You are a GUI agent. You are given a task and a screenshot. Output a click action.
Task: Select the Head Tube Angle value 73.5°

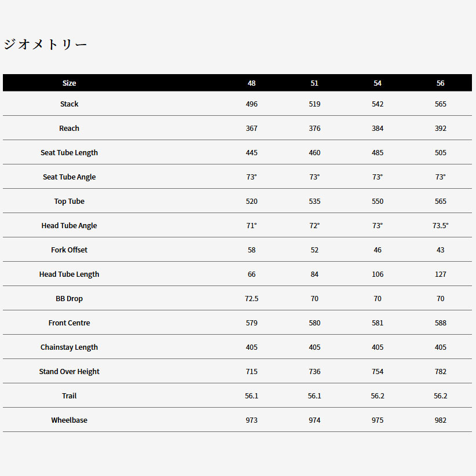coord(441,226)
